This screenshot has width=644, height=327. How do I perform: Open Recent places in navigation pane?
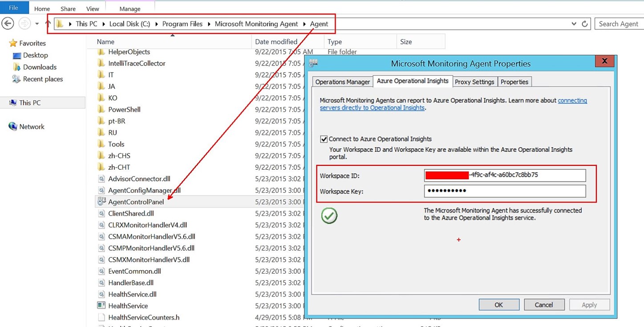[x=43, y=79]
